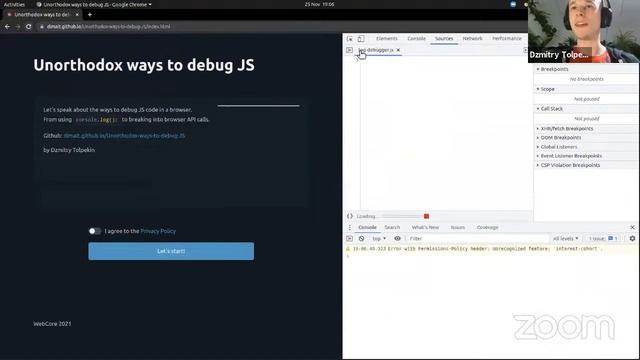Click the console prompt line
Viewport: 640px width, 360px height.
point(490,256)
